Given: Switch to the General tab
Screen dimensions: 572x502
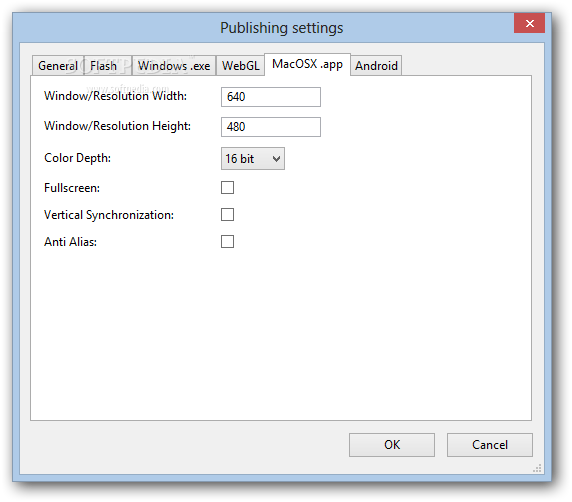Looking at the screenshot, I should click(x=58, y=66).
